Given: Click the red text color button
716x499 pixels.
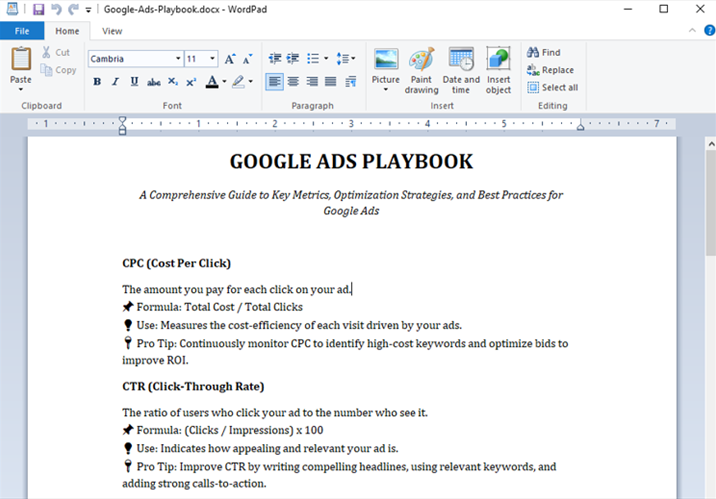Looking at the screenshot, I should [x=211, y=82].
